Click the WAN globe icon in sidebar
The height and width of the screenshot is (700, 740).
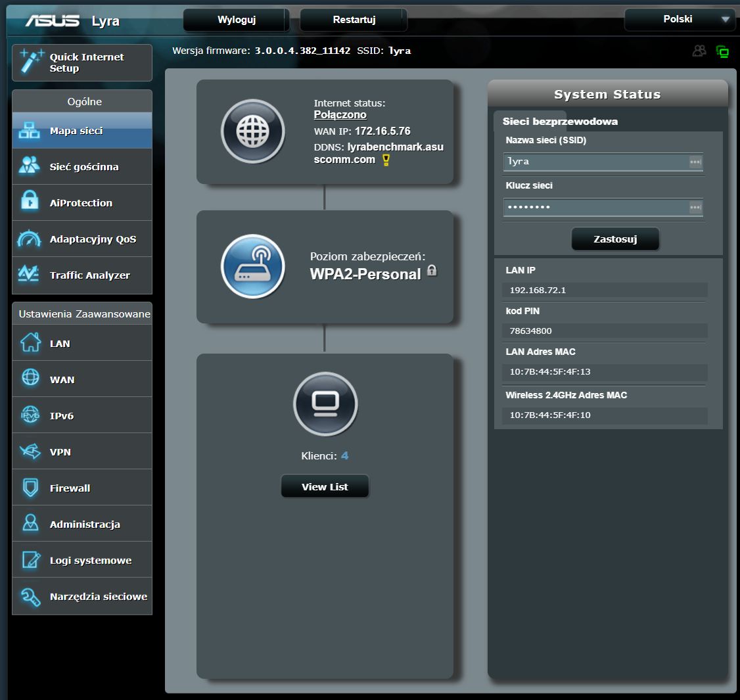coord(31,378)
